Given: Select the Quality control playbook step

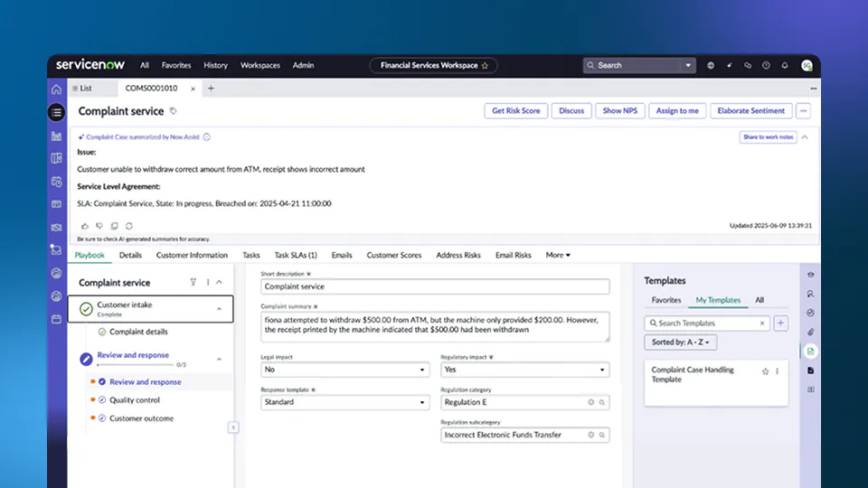Looking at the screenshot, I should point(135,400).
